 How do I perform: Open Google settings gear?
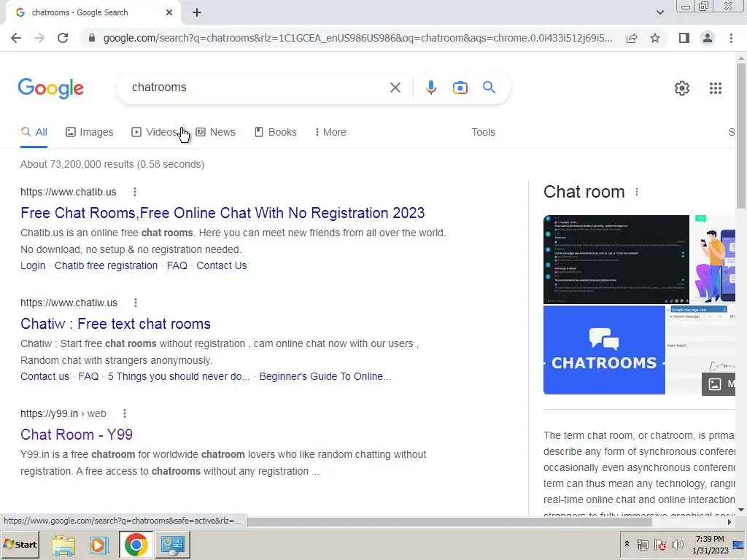(682, 88)
